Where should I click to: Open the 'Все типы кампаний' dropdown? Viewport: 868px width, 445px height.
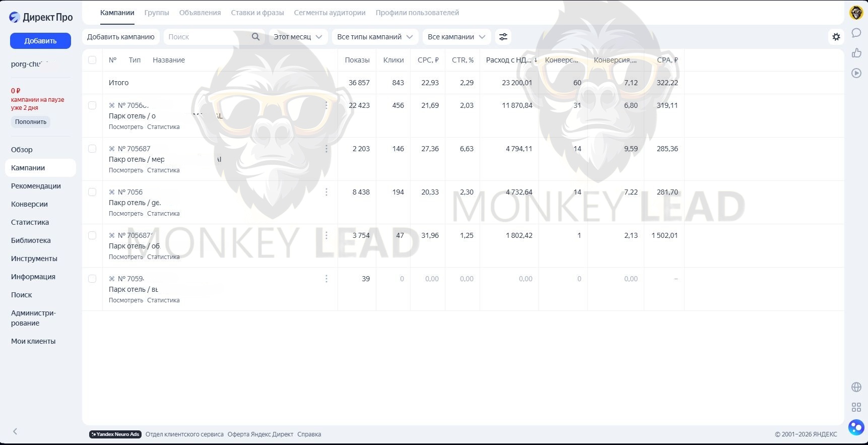[375, 37]
